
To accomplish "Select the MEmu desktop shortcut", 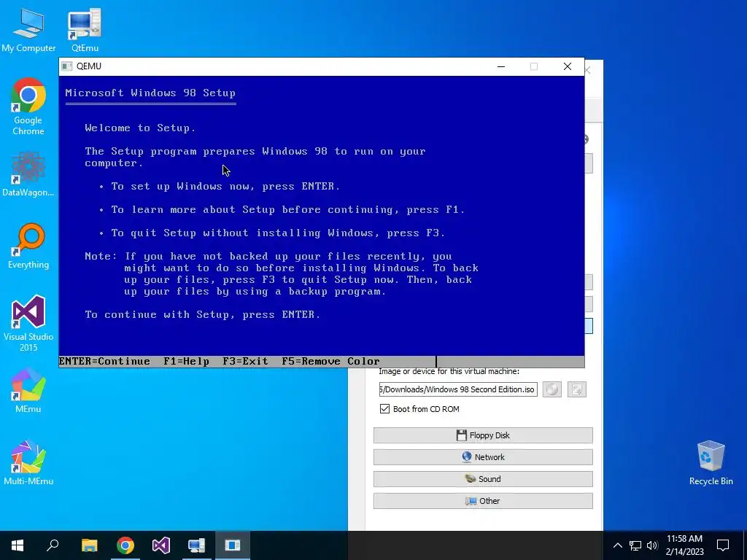I will coord(28,391).
